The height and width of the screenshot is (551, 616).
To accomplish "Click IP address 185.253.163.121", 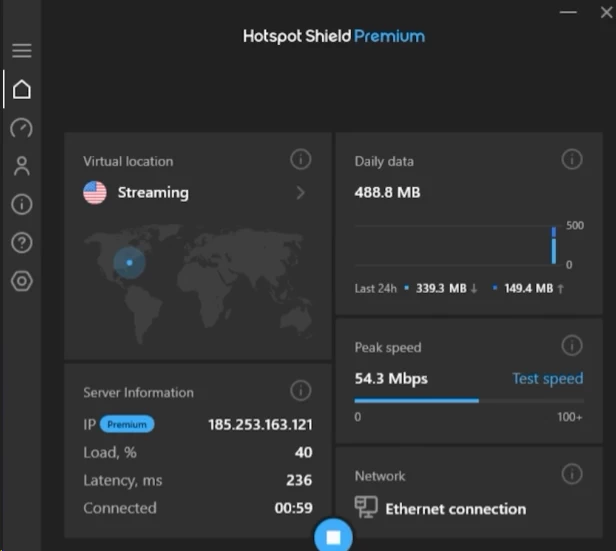I will click(x=260, y=425).
